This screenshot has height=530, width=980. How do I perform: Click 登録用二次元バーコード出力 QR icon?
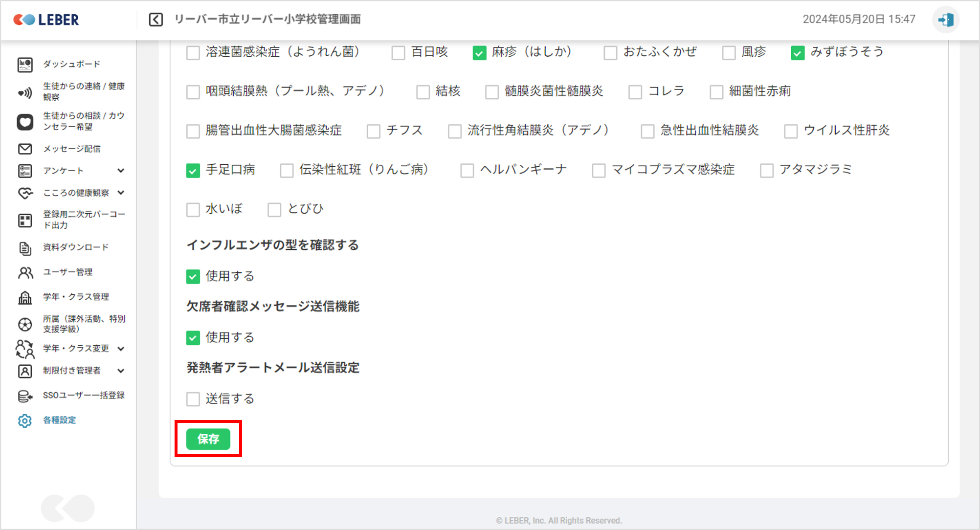pyautogui.click(x=25, y=220)
